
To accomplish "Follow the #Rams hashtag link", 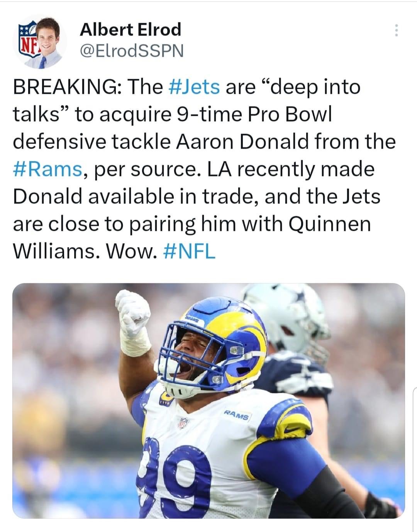I will [x=48, y=169].
